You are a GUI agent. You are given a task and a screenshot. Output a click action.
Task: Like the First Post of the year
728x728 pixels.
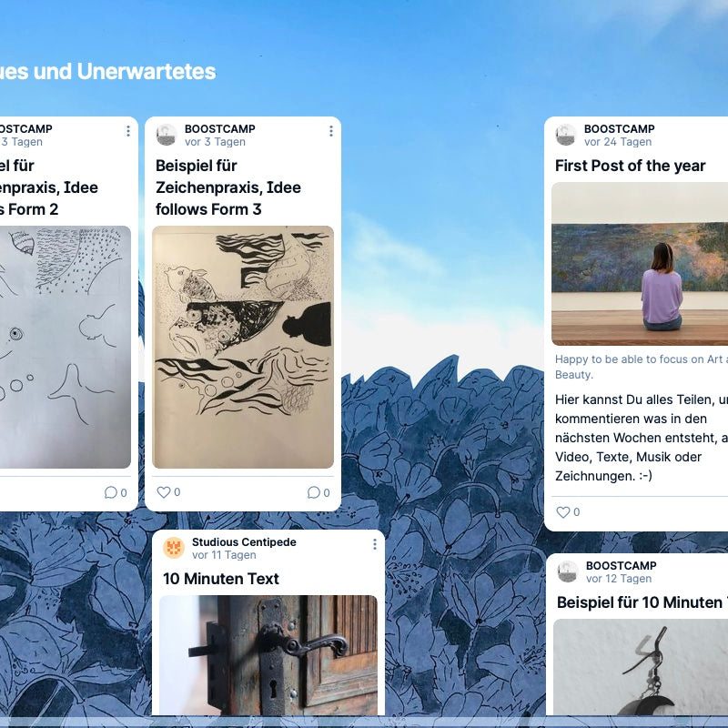point(562,512)
